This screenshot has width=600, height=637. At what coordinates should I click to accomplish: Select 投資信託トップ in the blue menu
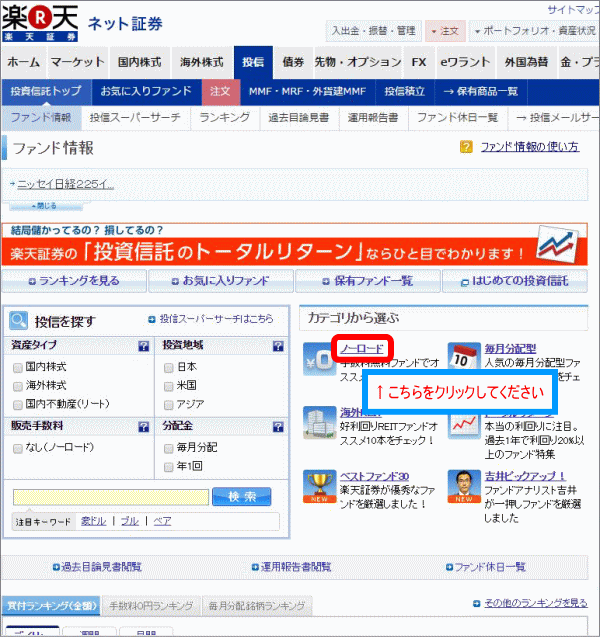click(46, 91)
